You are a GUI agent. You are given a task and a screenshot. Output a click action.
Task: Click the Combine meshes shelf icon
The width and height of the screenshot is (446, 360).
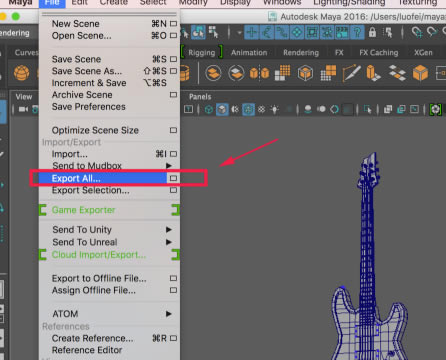pyautogui.click(x=213, y=73)
